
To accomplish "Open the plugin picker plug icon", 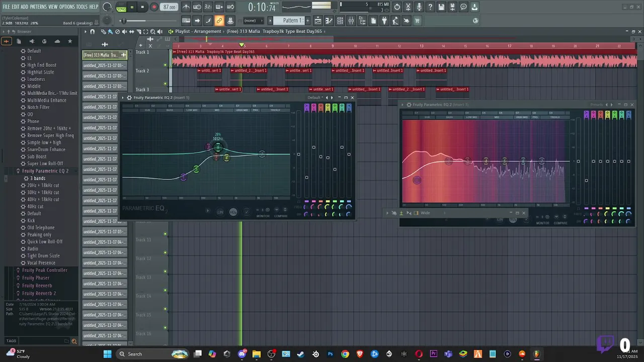I will click(384, 21).
